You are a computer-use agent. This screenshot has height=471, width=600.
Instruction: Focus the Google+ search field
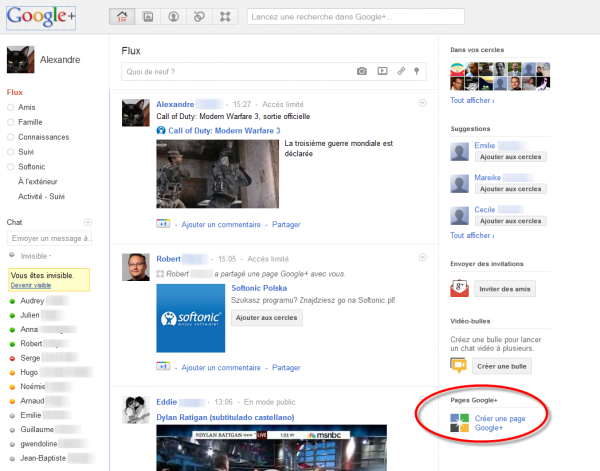[356, 17]
